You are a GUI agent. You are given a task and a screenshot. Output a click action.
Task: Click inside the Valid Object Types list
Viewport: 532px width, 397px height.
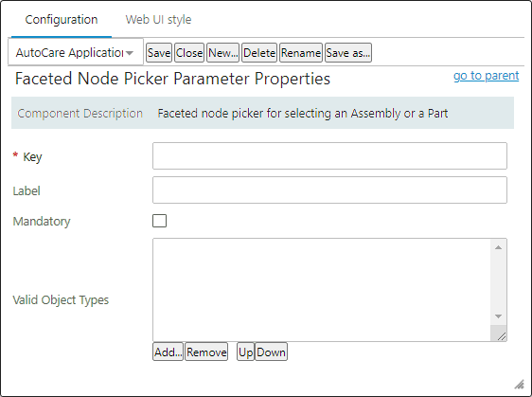click(322, 290)
